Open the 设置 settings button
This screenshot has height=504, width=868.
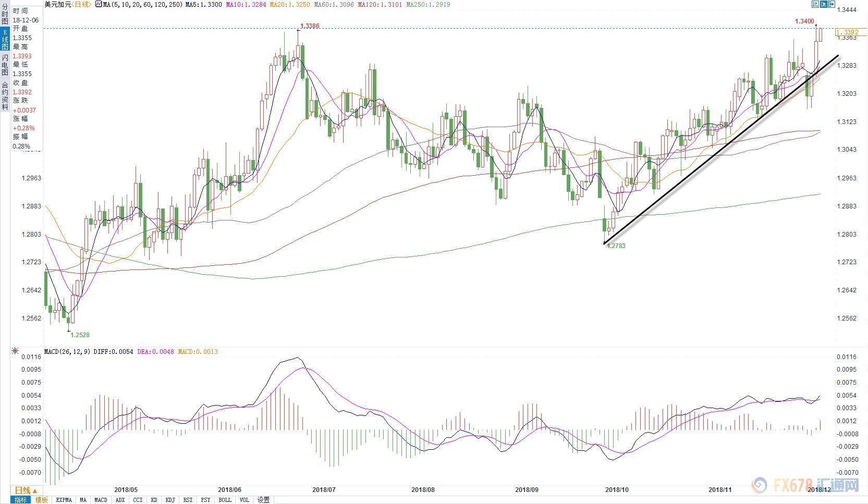[x=264, y=500]
